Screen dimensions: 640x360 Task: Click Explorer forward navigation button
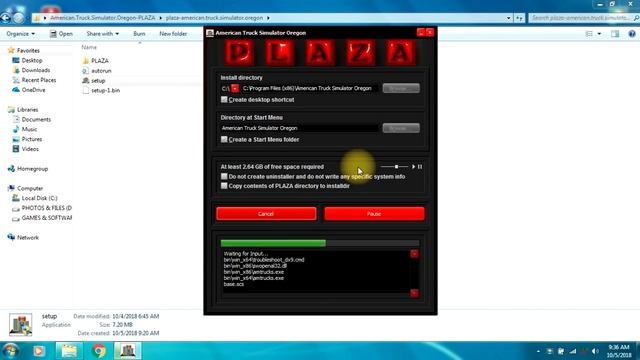coord(18,18)
